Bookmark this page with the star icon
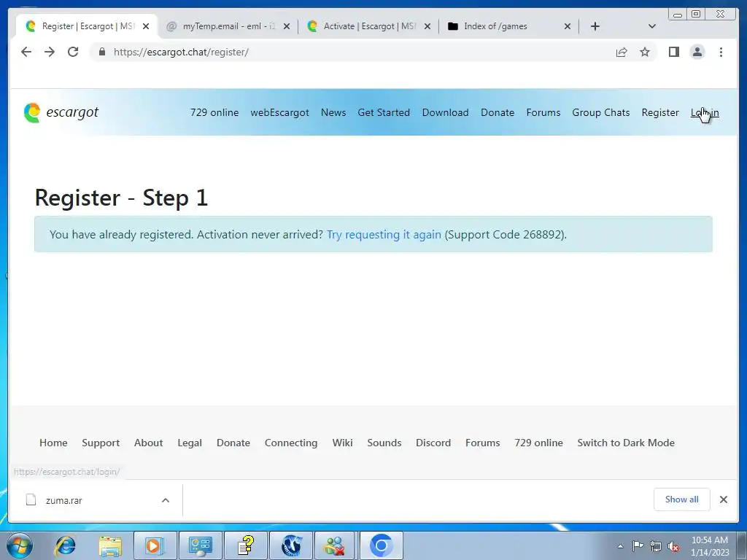The image size is (747, 560). pos(645,52)
